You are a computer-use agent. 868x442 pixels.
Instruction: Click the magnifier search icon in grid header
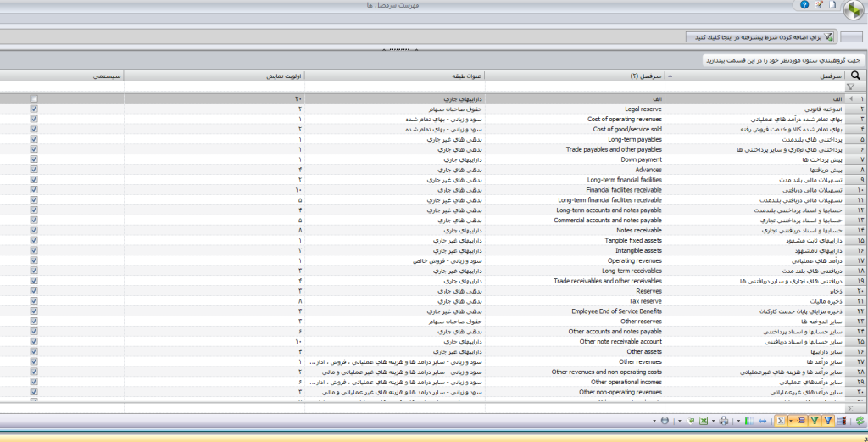856,76
